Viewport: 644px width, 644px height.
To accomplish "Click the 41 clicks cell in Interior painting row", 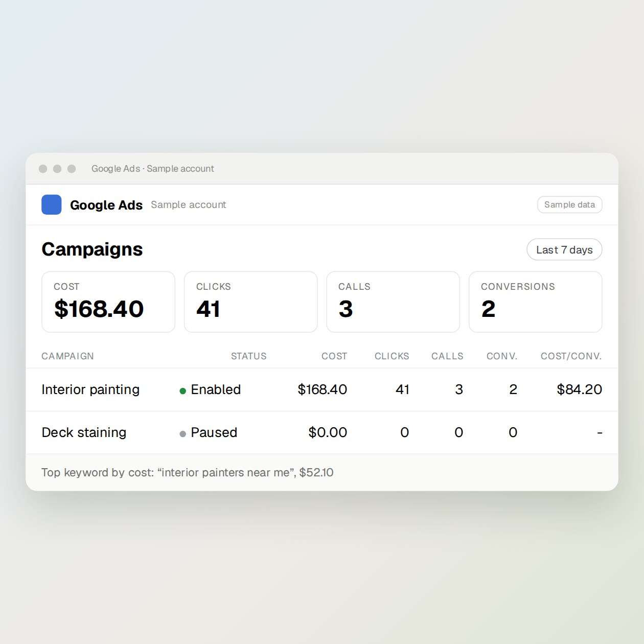I will (x=402, y=389).
